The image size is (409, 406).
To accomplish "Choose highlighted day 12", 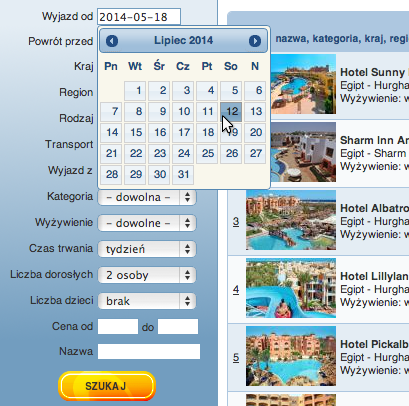I will (231, 111).
